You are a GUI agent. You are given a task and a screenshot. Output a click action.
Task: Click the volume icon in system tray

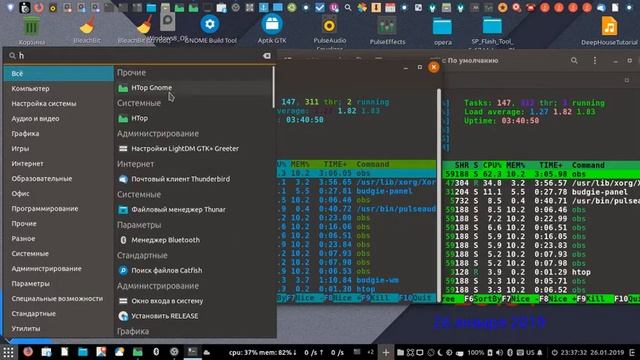pos(500,352)
